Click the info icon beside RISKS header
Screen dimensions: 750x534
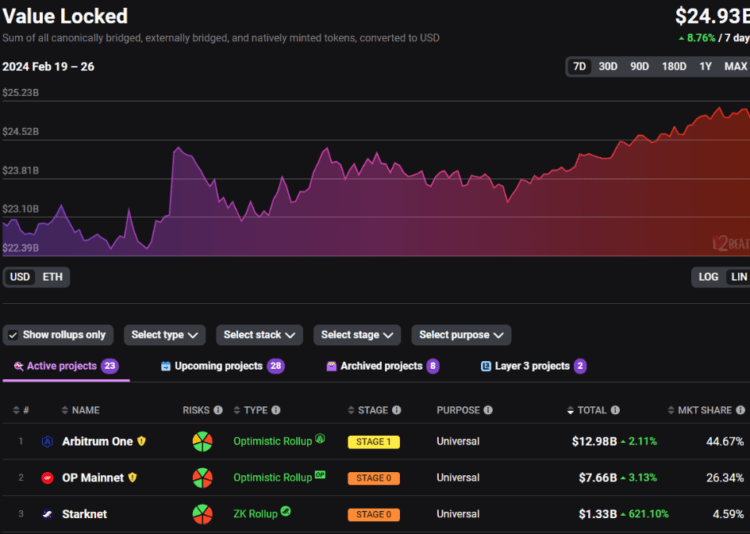[x=219, y=410]
